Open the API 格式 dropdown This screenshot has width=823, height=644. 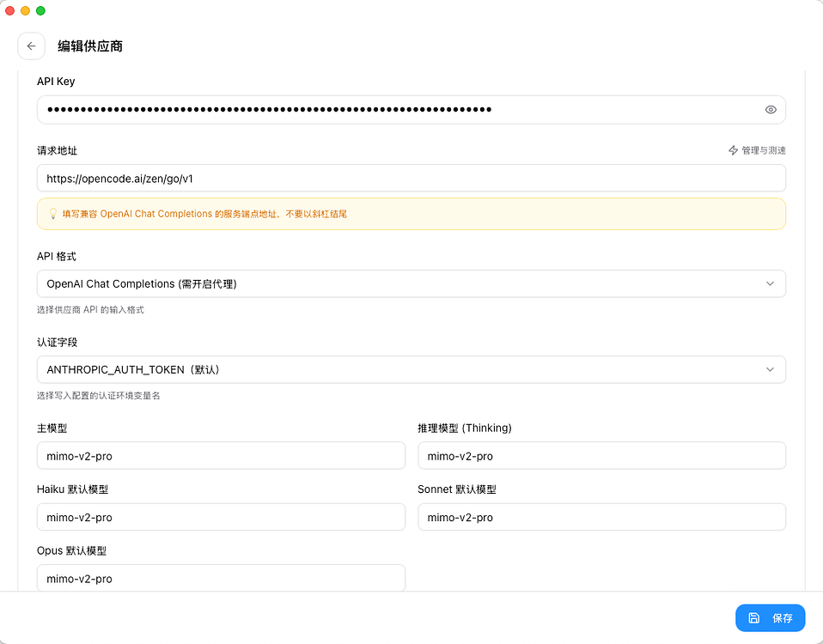pos(411,283)
